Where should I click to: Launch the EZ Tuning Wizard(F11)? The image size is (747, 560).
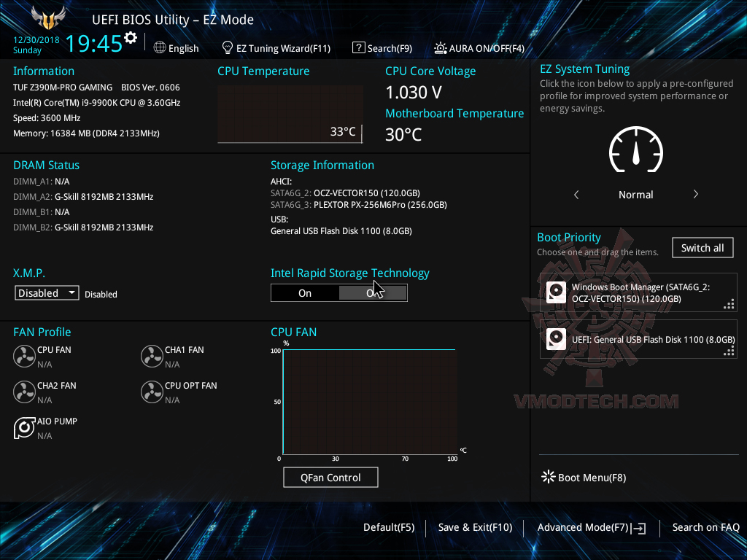(276, 47)
